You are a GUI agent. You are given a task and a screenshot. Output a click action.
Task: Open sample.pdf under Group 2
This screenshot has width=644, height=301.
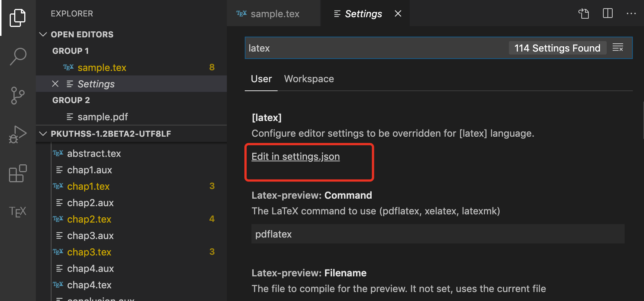[103, 117]
